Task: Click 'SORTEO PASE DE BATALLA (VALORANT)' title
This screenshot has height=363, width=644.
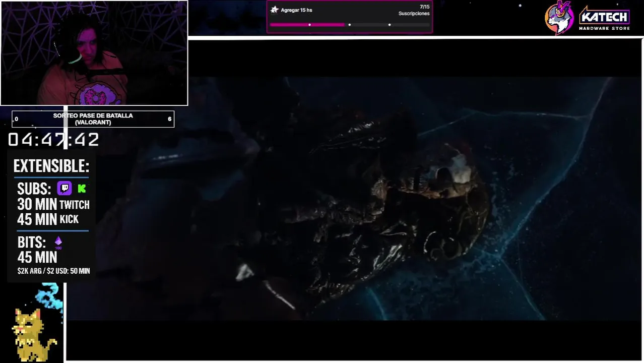Action: click(x=93, y=119)
